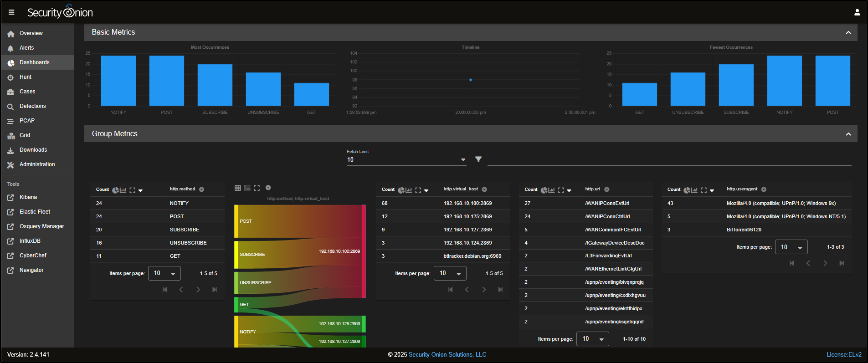This screenshot has height=363, width=868.
Task: Click the user account icon
Action: (857, 12)
